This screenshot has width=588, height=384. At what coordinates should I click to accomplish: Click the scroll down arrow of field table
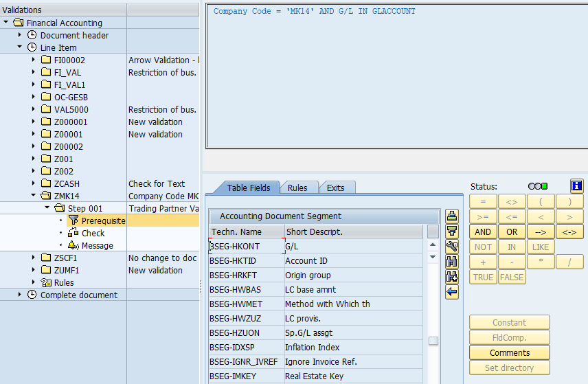tap(433, 257)
